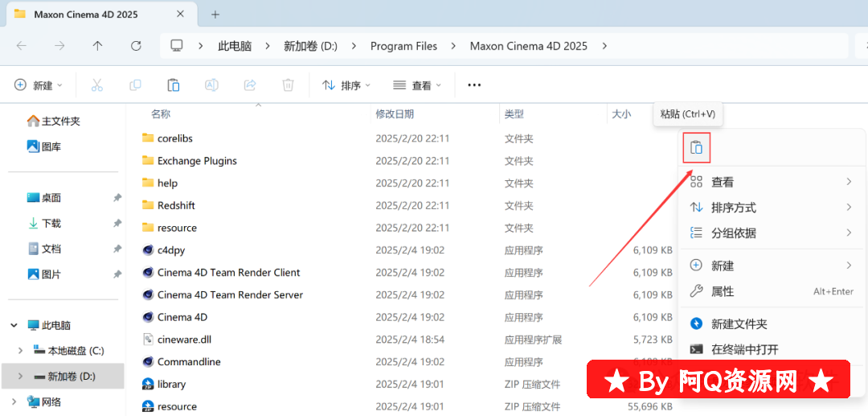Click the toolbar Paste clipboard icon
The width and height of the screenshot is (868, 416).
click(174, 85)
